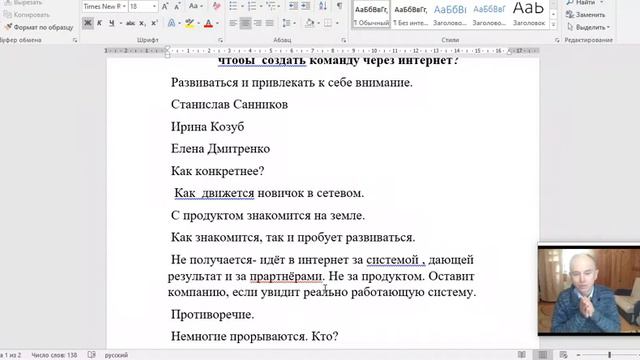
Task: Click Формат по образцу
Action: point(39,27)
